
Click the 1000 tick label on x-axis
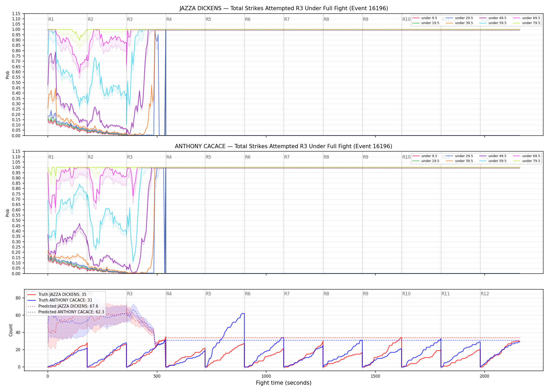266,376
